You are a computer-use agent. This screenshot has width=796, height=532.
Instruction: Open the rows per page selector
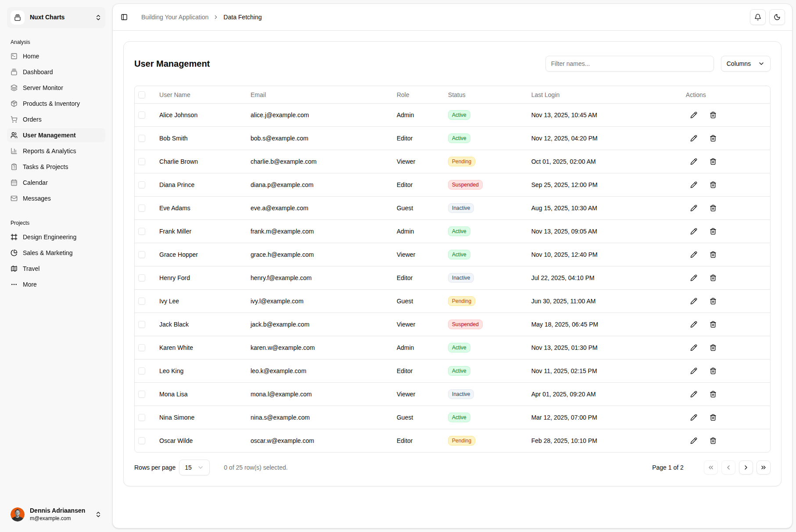pyautogui.click(x=194, y=467)
